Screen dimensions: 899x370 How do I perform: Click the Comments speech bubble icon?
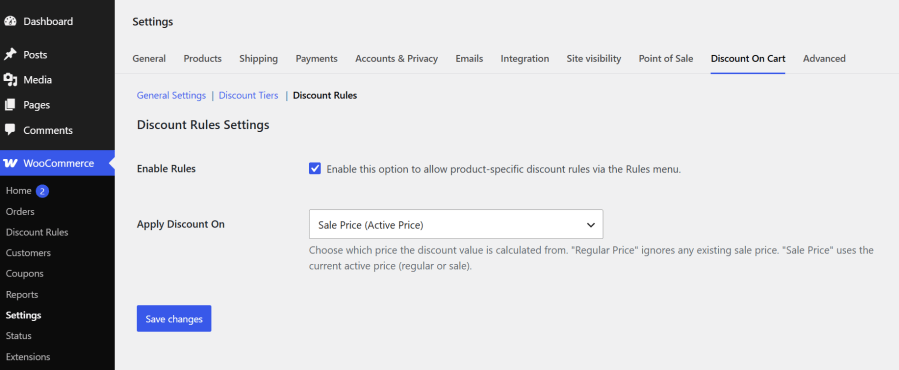coord(10,130)
